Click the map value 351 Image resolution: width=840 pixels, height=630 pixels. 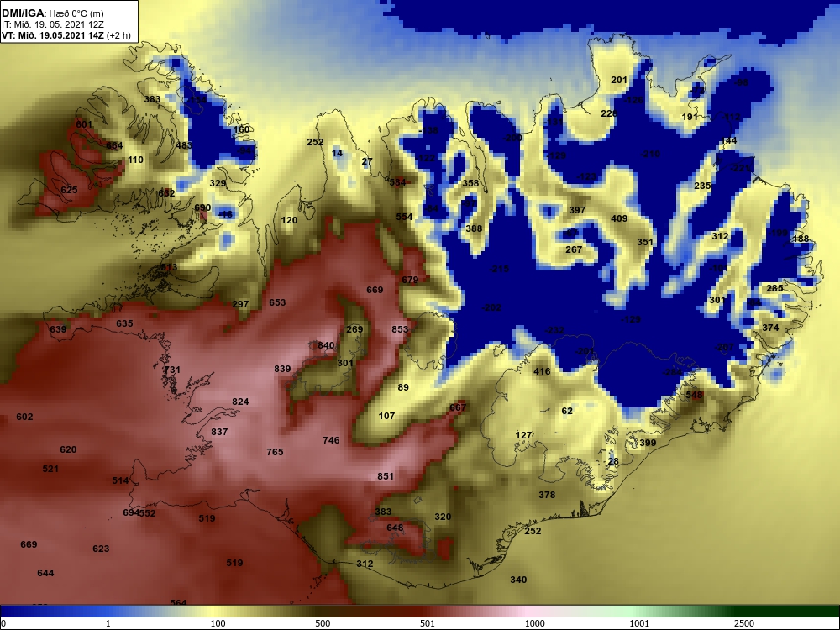tap(645, 242)
